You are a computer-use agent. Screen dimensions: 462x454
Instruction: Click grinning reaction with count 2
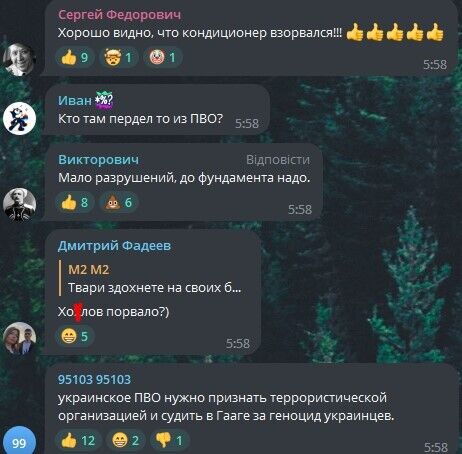point(126,441)
